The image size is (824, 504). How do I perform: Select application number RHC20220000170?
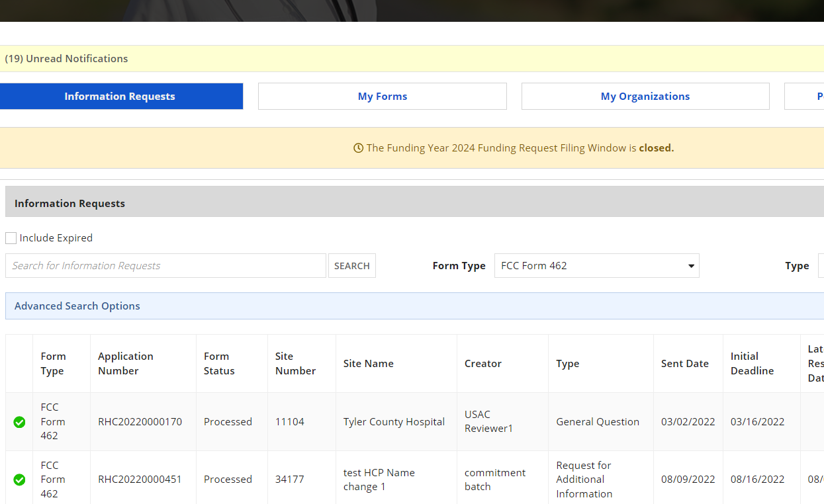click(140, 422)
